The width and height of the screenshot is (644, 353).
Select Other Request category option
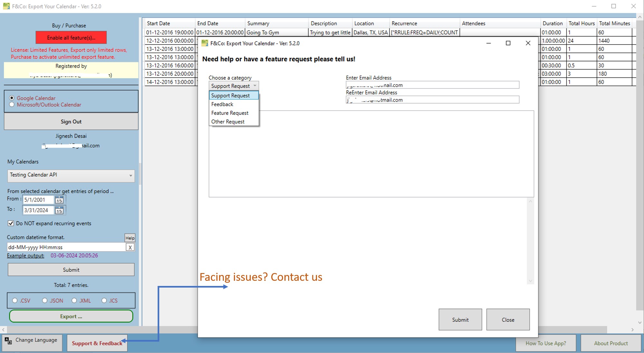[228, 122]
